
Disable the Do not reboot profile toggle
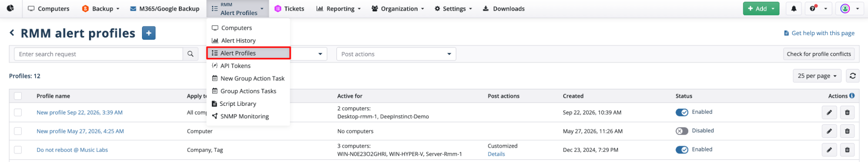[x=682, y=149]
